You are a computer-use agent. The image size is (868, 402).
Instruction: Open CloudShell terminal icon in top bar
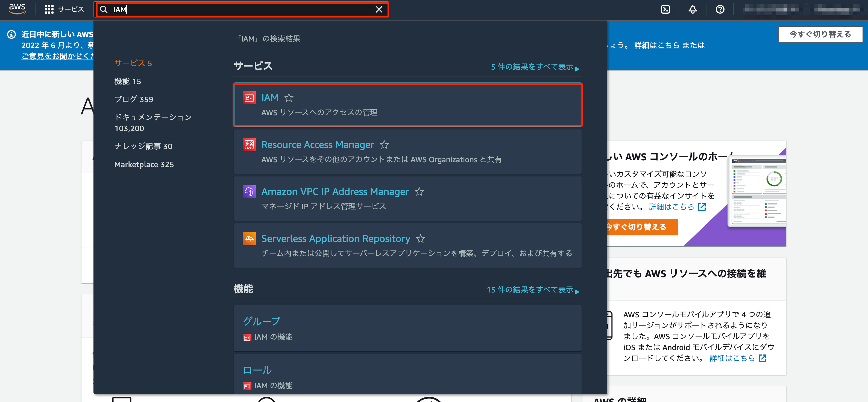[665, 10]
